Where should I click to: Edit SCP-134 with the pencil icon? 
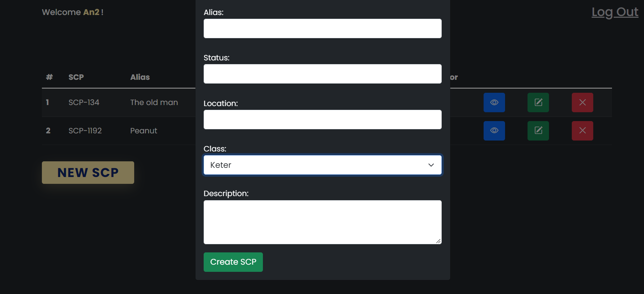coord(538,102)
